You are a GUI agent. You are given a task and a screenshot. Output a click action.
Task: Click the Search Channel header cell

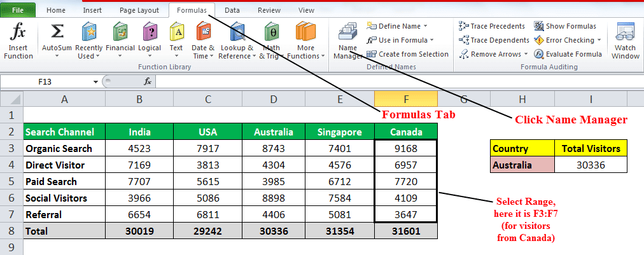click(x=64, y=132)
